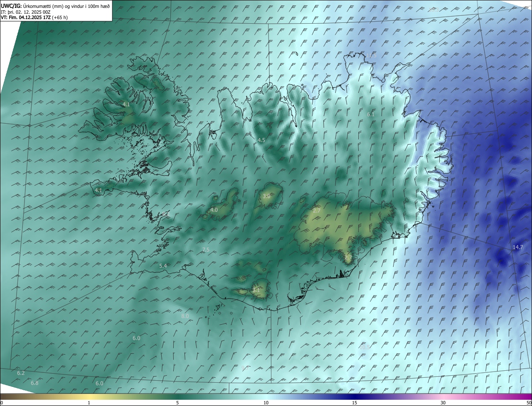
Task: Click the 11.5 value near the northeast coast
Action: (371, 55)
